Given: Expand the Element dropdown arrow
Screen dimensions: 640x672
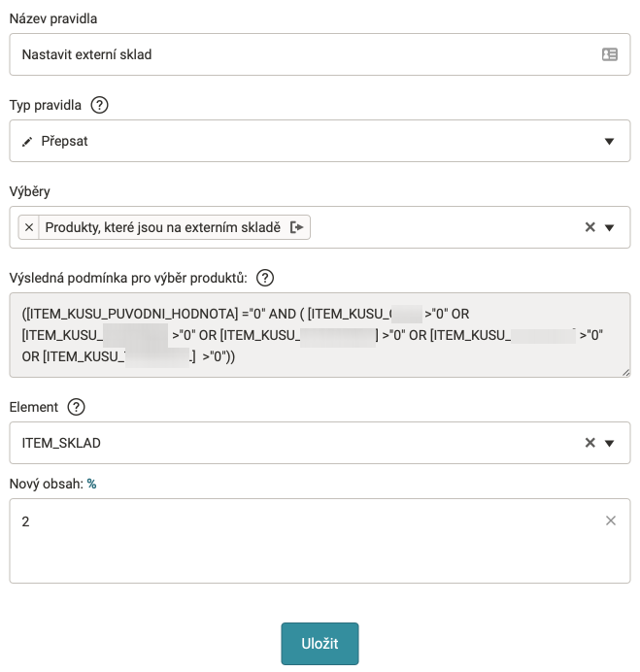Looking at the screenshot, I should tap(610, 443).
